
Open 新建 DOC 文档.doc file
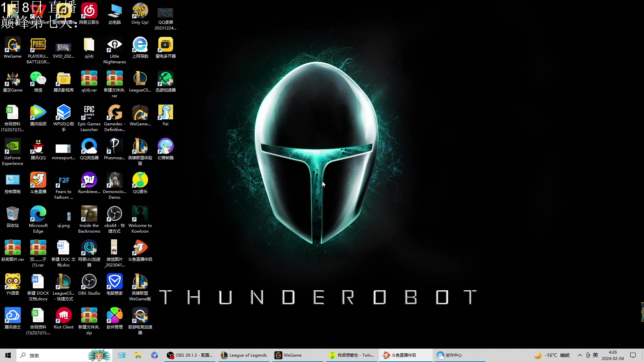(64, 254)
